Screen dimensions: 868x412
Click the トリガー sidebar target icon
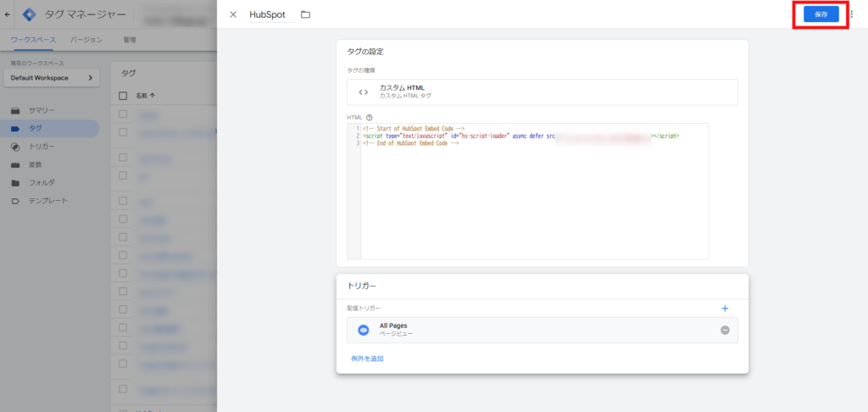[x=15, y=147]
